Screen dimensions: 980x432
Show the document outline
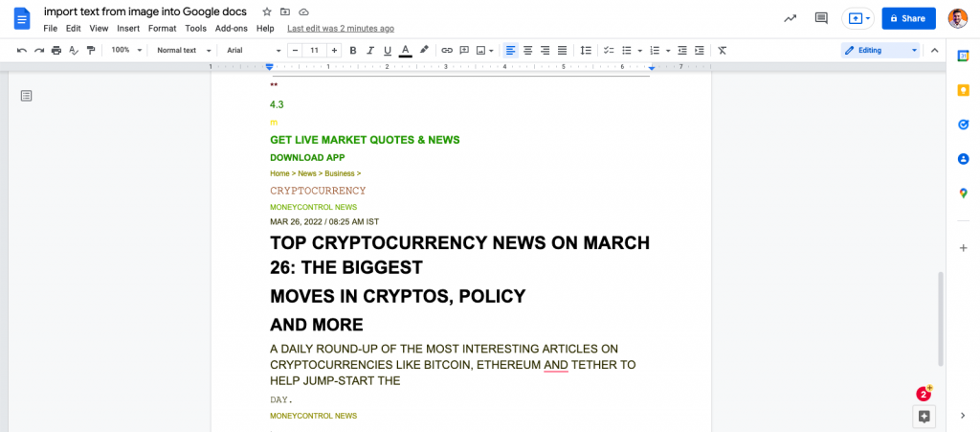tap(26, 96)
